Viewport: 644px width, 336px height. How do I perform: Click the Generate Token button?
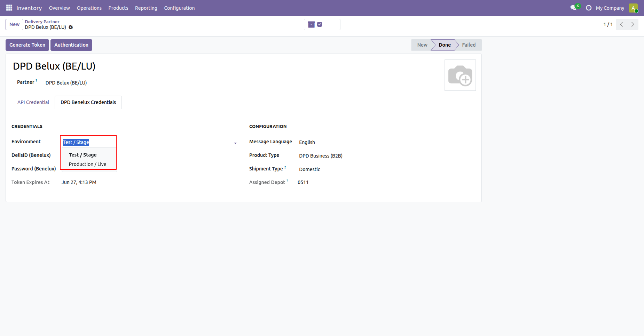(x=27, y=45)
